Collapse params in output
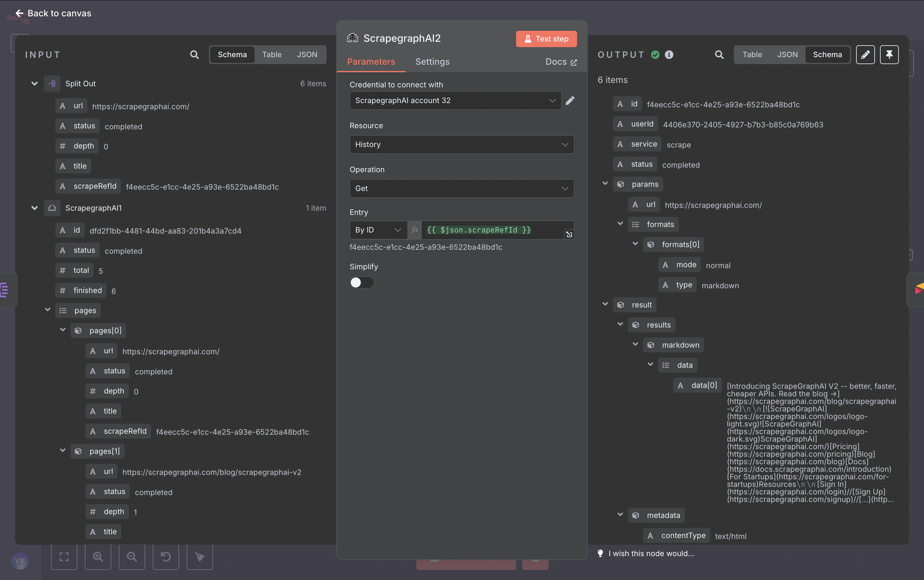The width and height of the screenshot is (924, 580). [x=605, y=183]
